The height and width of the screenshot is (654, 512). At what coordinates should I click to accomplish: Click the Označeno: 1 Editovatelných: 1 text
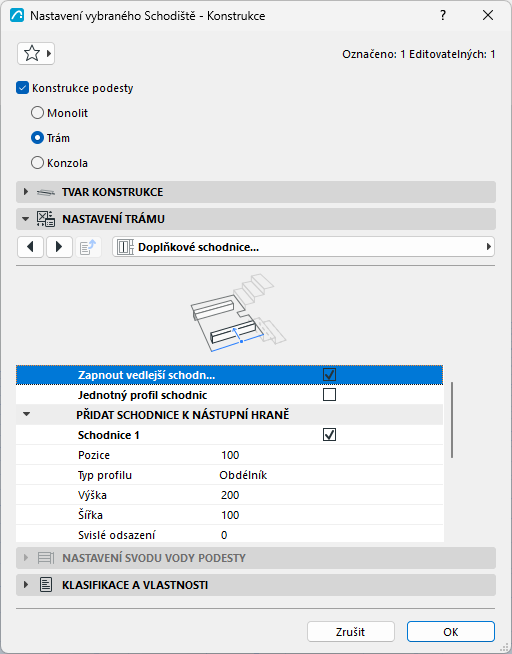pyautogui.click(x=419, y=54)
